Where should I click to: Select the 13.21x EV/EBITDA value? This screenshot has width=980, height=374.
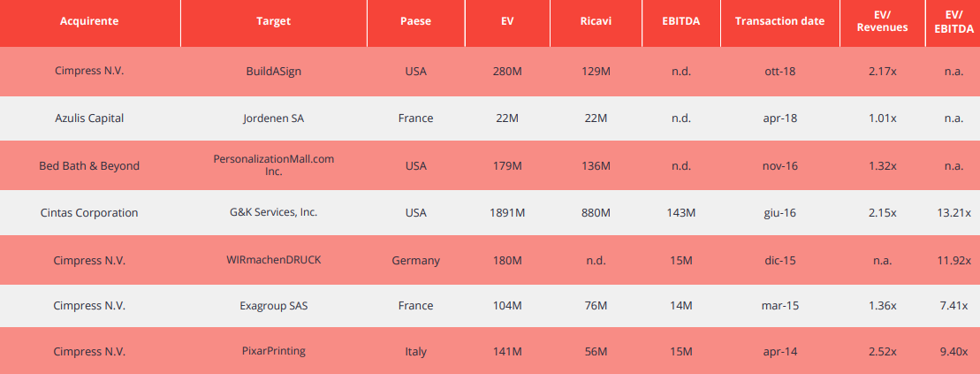[x=953, y=213]
